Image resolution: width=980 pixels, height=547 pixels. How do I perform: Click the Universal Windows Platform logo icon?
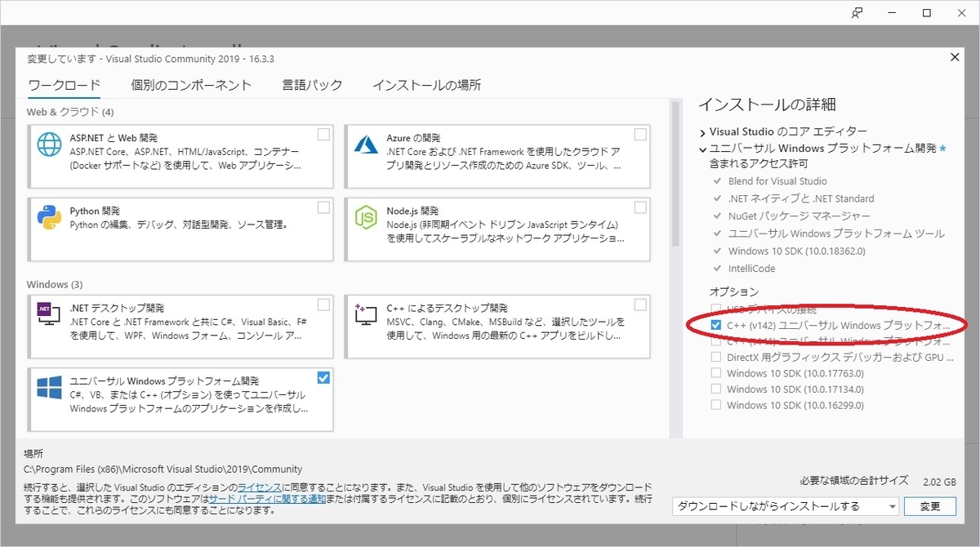coord(49,387)
